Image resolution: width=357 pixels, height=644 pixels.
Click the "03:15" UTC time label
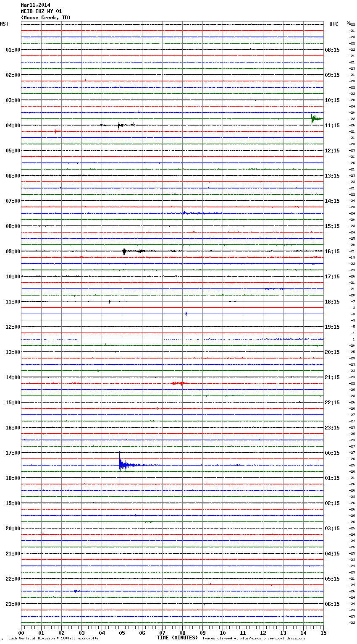tap(332, 529)
